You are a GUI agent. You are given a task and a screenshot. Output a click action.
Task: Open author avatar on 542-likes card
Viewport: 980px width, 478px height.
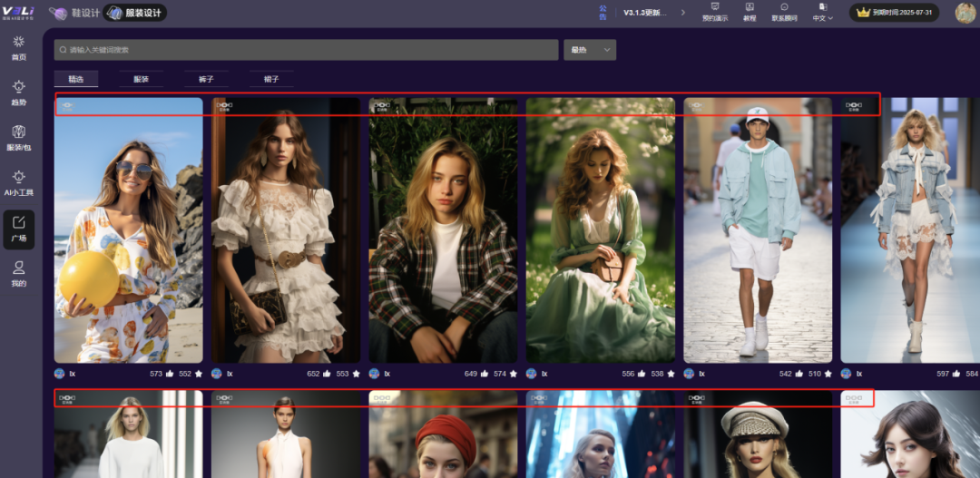point(689,374)
